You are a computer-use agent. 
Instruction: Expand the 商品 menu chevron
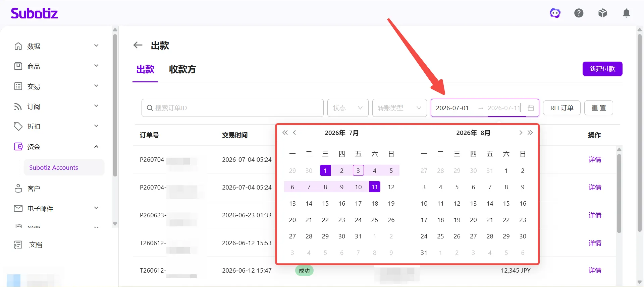click(96, 66)
